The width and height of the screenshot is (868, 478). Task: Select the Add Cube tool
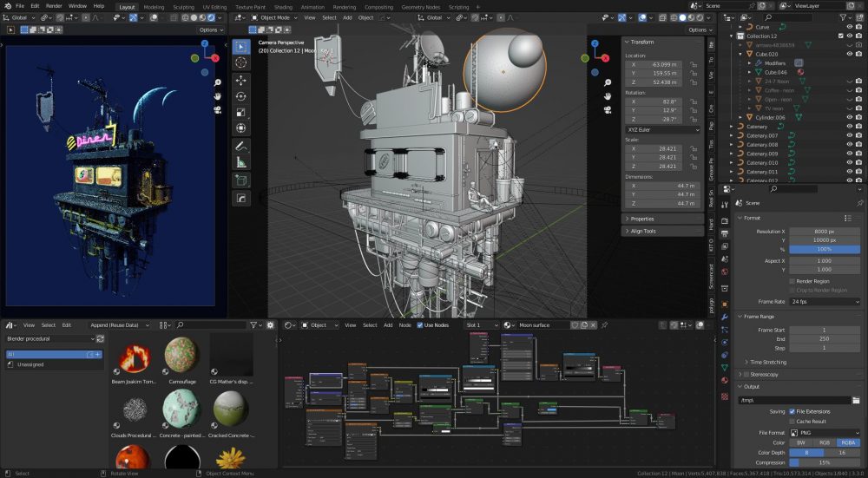tap(240, 180)
